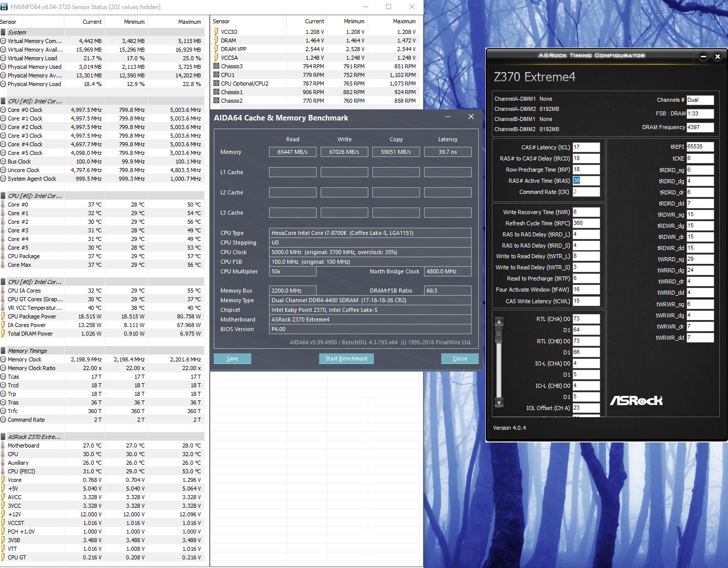Click the Memory Latency result 39.7 ns
728x568 pixels.
pyautogui.click(x=448, y=152)
